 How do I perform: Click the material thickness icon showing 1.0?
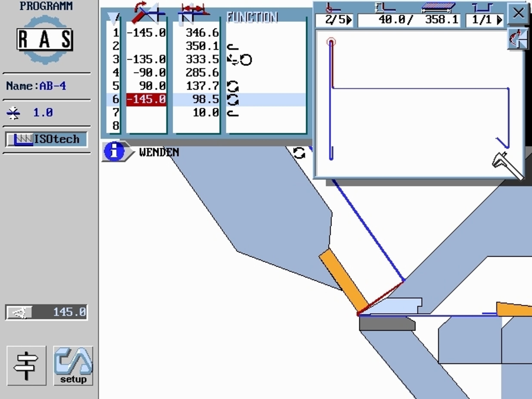[14, 113]
